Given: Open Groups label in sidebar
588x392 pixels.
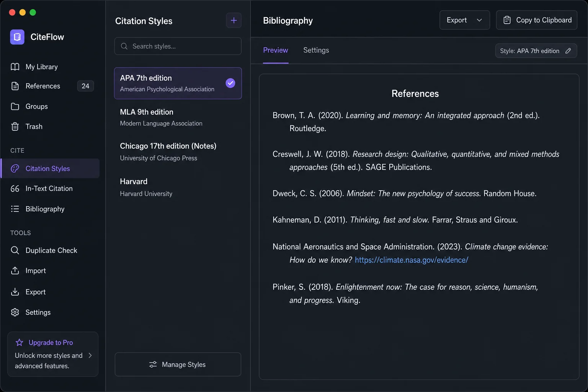Looking at the screenshot, I should [37, 106].
